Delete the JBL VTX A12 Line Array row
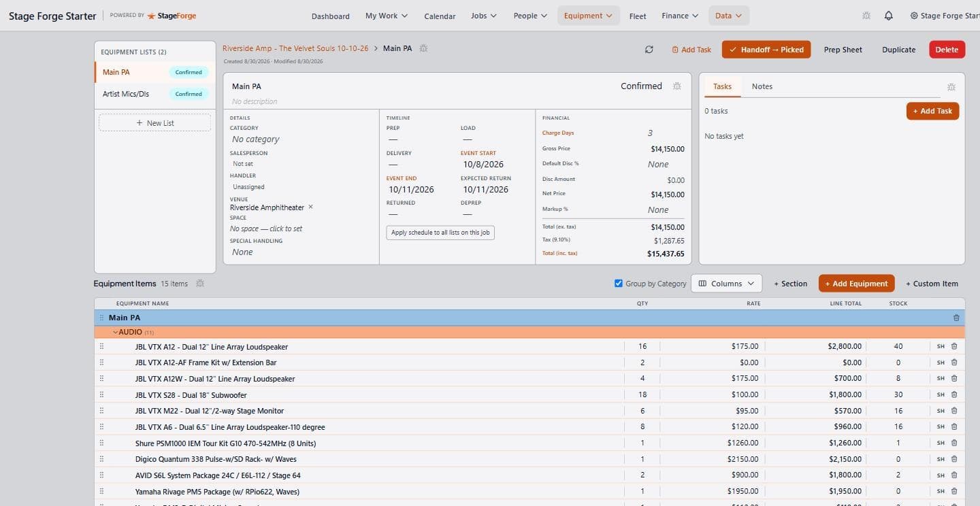The width and height of the screenshot is (980, 506). tap(954, 346)
